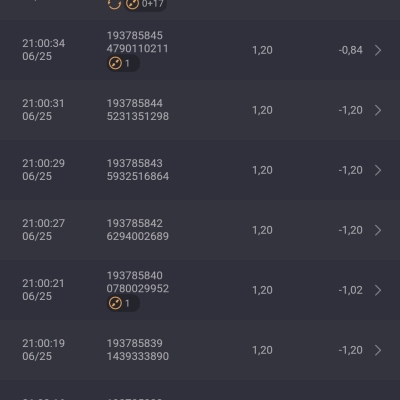The width and height of the screenshot is (400, 400).
Task: Click the 21:00:34 timestamp
Action: tap(44, 43)
